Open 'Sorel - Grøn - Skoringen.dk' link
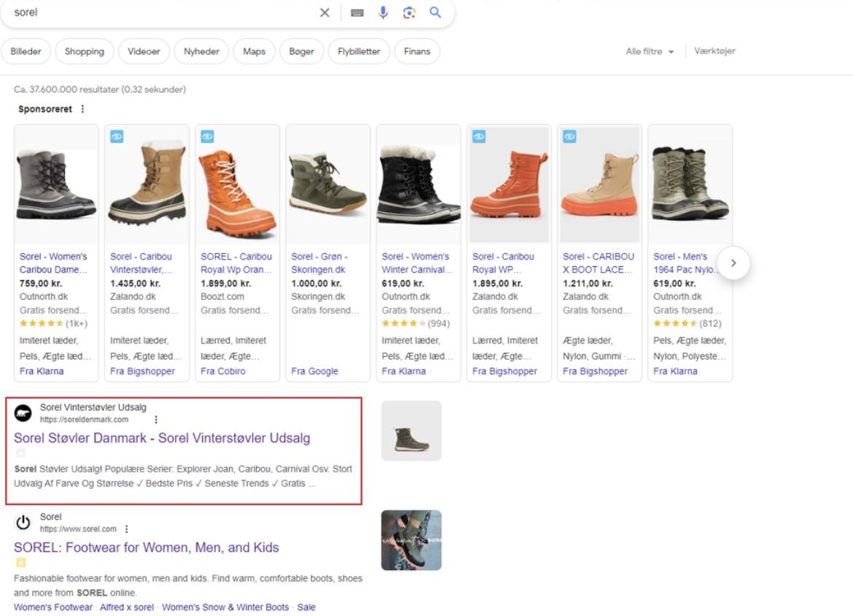Screen dimensions: 853x616 click(x=319, y=263)
